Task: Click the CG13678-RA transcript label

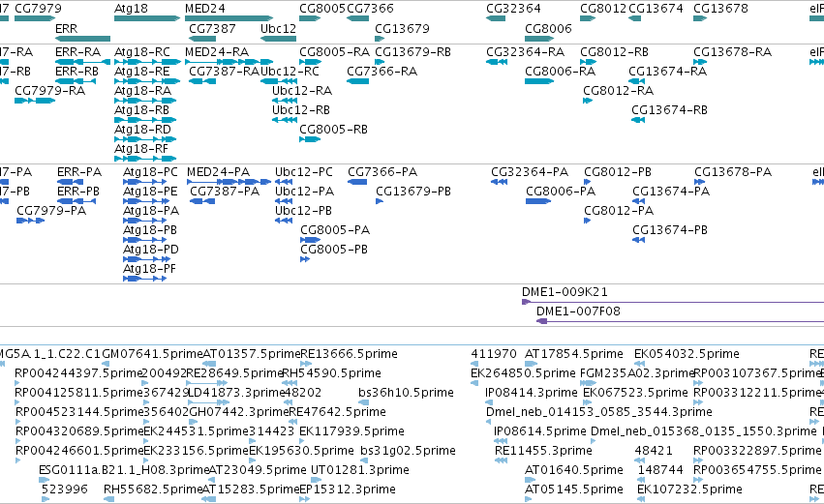Action: (733, 52)
